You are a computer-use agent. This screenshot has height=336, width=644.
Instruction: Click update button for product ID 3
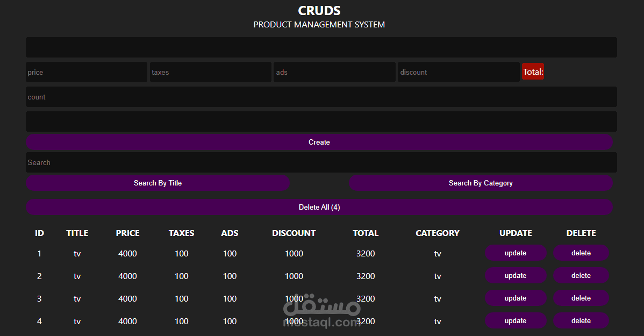point(515,298)
